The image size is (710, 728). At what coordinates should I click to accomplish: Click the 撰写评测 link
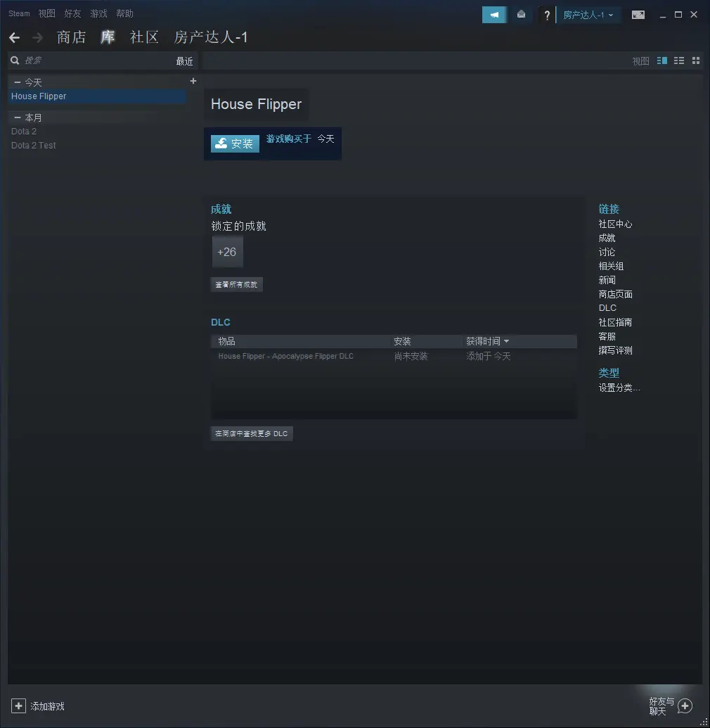tap(615, 350)
